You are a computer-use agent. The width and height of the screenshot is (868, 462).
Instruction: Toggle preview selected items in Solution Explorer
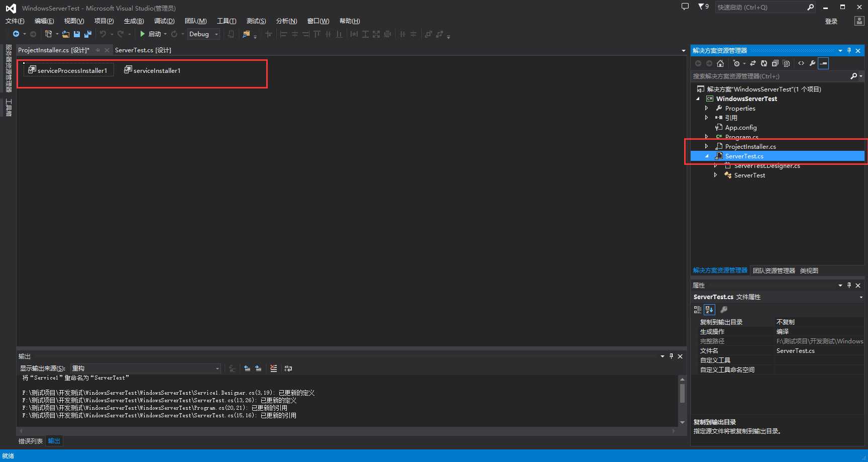823,63
